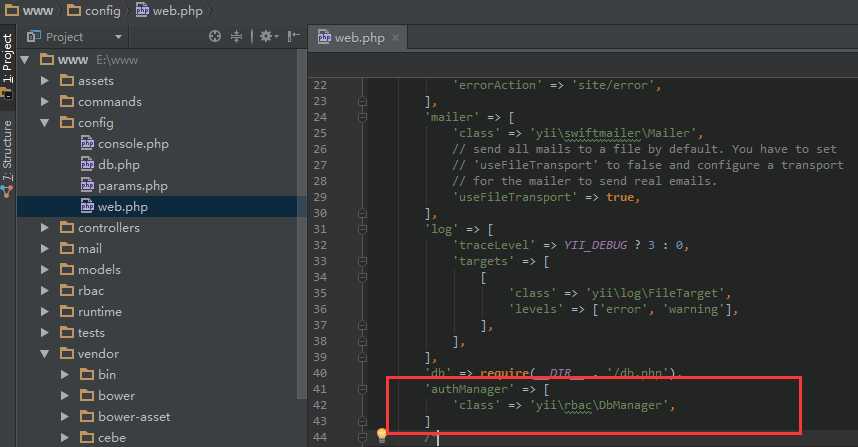Toggle code fold at line 23
Screen dimensions: 858x447
(362, 101)
